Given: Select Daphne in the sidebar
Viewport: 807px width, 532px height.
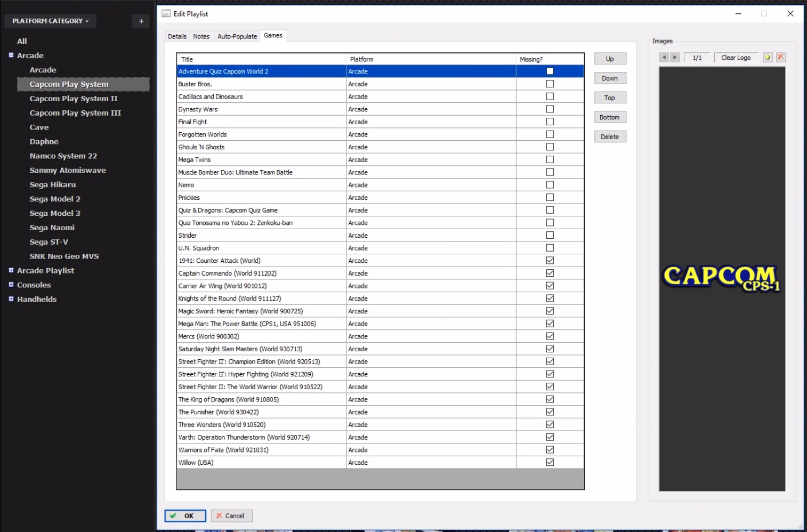Looking at the screenshot, I should (44, 142).
